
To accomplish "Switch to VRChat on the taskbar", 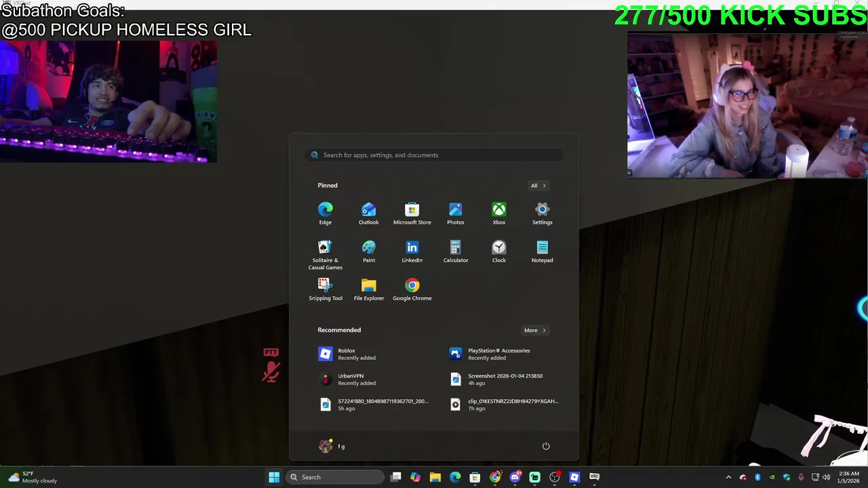I will [594, 477].
